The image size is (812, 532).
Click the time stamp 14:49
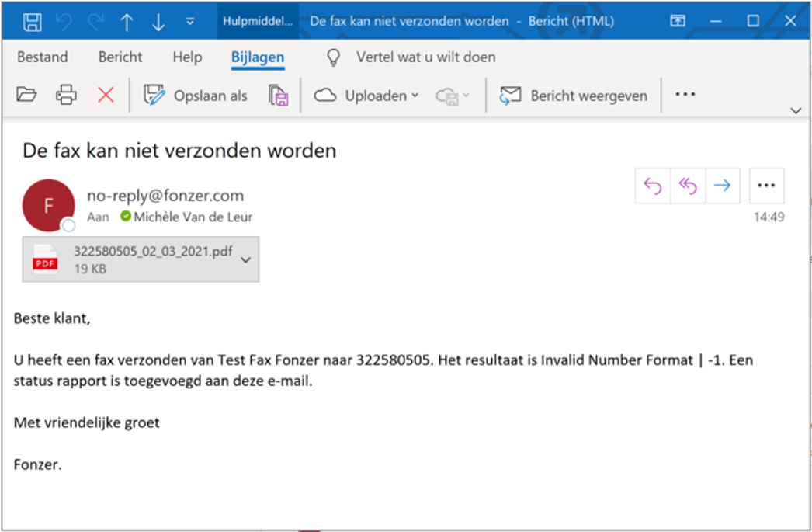tap(769, 217)
